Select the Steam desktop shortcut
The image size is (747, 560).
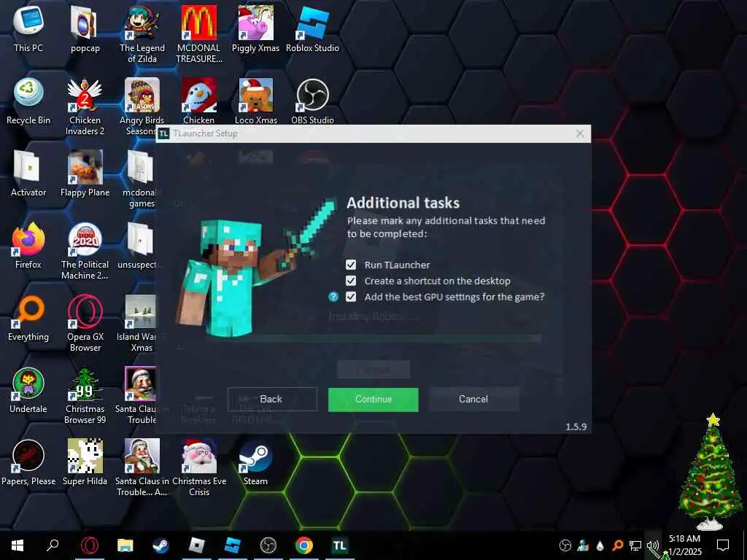point(255,463)
